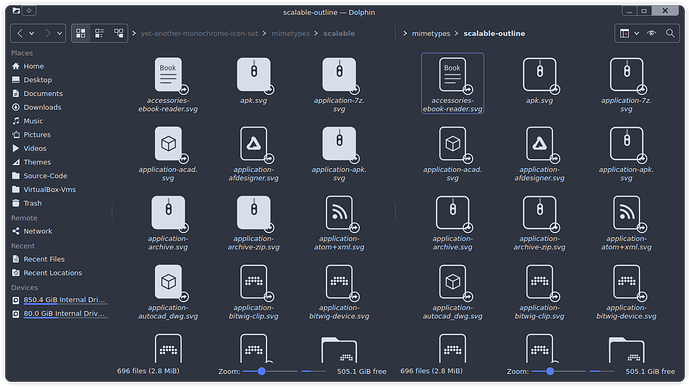This screenshot has width=689, height=387.
Task: Toggle the pin icon in title bar
Action: click(x=29, y=11)
